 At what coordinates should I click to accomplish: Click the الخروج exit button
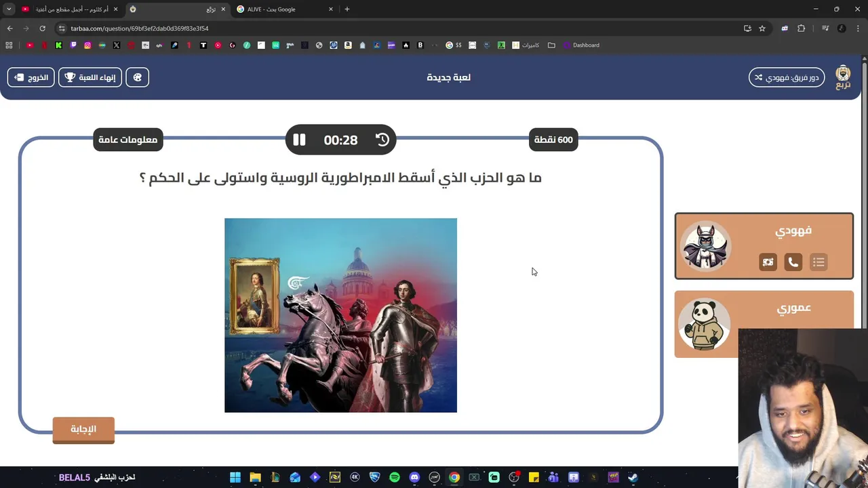pos(31,77)
